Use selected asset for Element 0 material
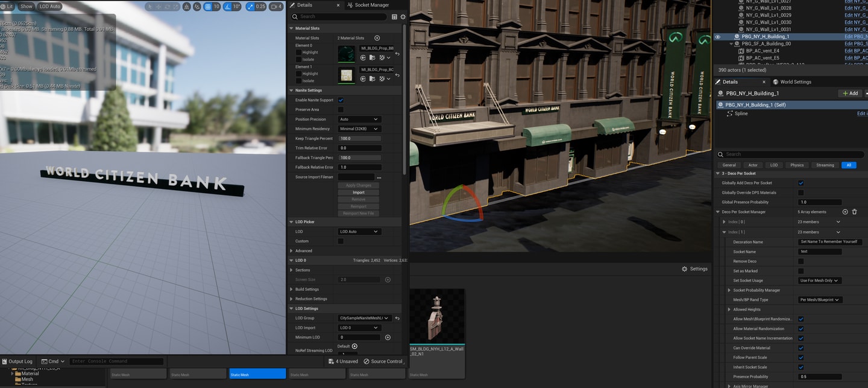The image size is (868, 388). (363, 57)
